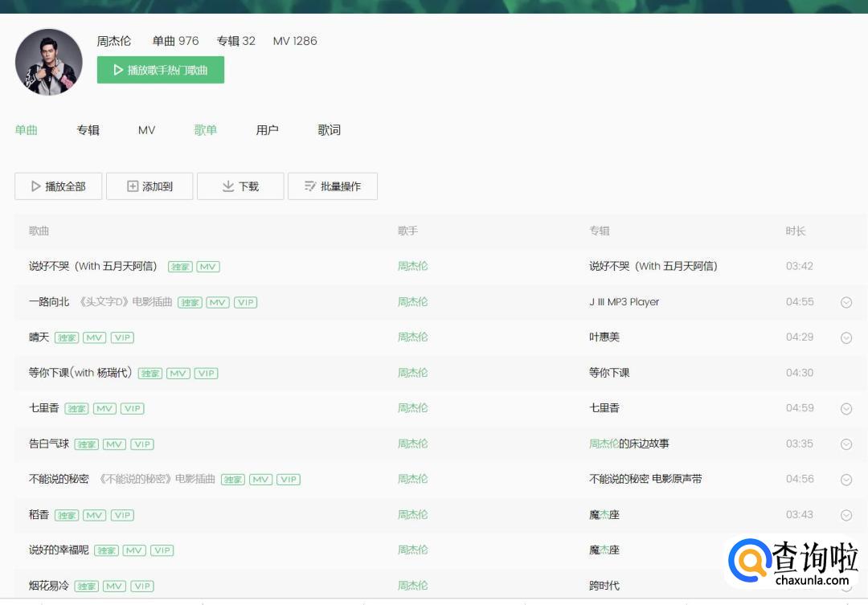Expand options arrow for 七里香 row
The width and height of the screenshot is (868, 605).
pyautogui.click(x=846, y=408)
